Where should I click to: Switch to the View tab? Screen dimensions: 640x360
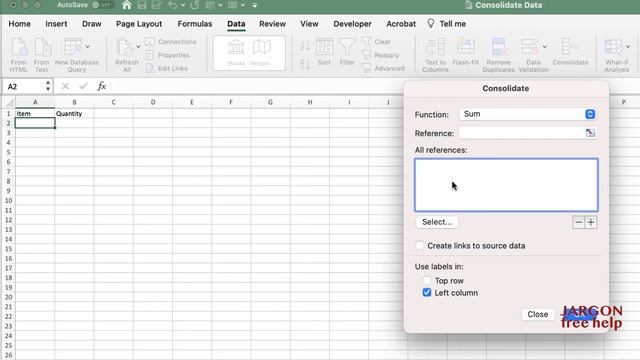coord(309,24)
